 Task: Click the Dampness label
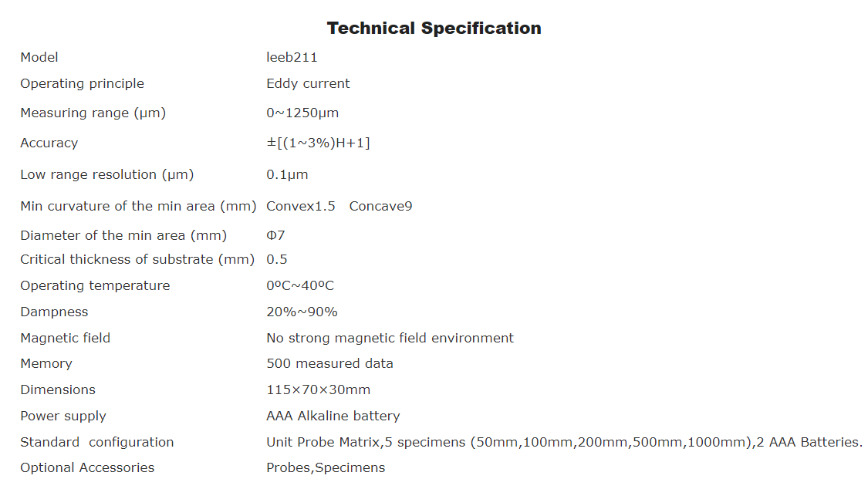click(54, 312)
